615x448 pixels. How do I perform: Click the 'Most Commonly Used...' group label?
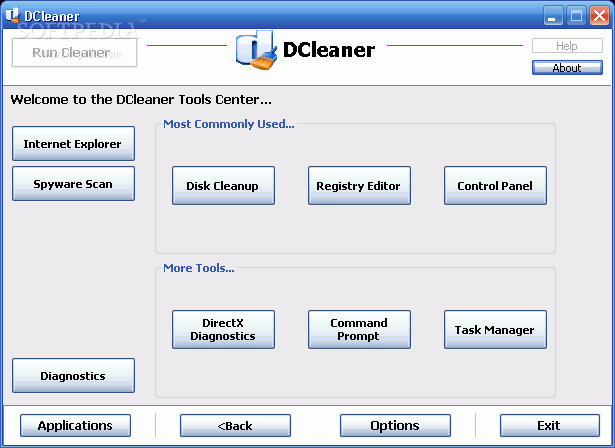229,124
